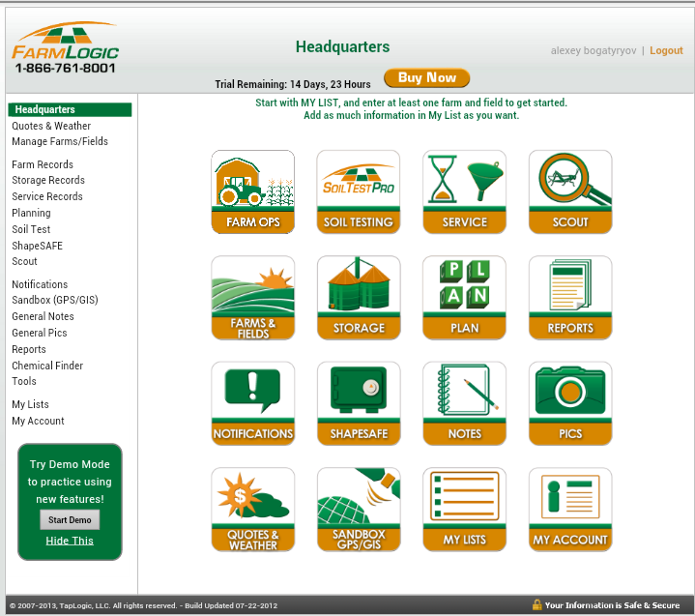Screen dimensions: 695x616
Task: Open the Pics camera tile
Action: tap(570, 403)
